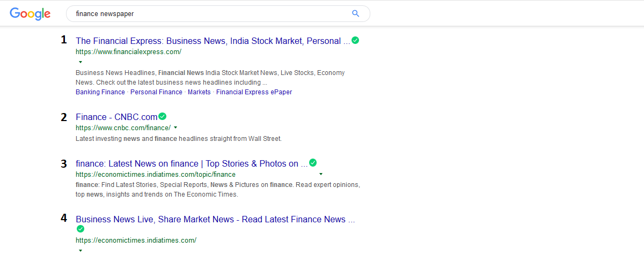Open the Personal Finance sitelink
This screenshot has width=644, height=255.
(156, 92)
